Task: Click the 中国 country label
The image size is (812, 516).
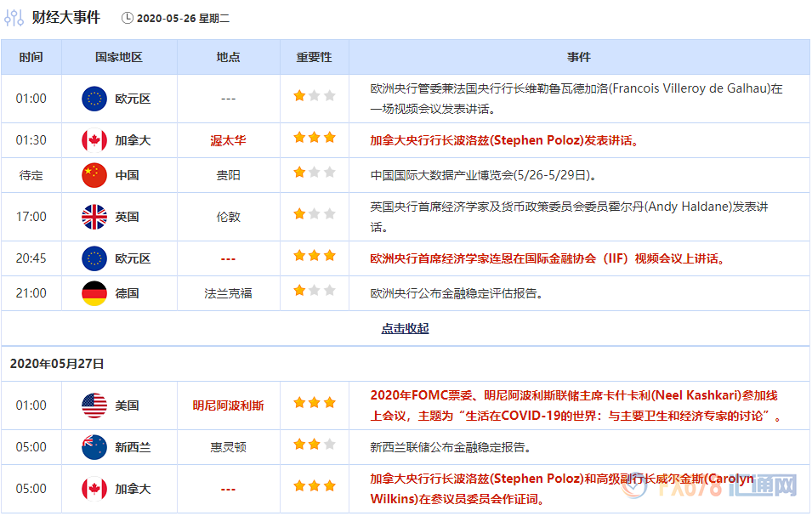Action: point(127,175)
